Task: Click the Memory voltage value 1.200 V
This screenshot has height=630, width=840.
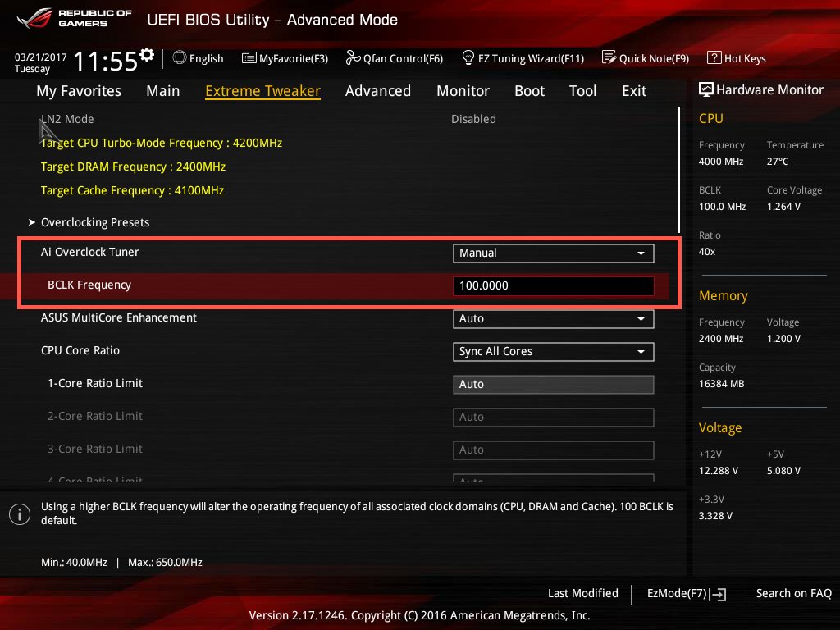Action: [783, 339]
